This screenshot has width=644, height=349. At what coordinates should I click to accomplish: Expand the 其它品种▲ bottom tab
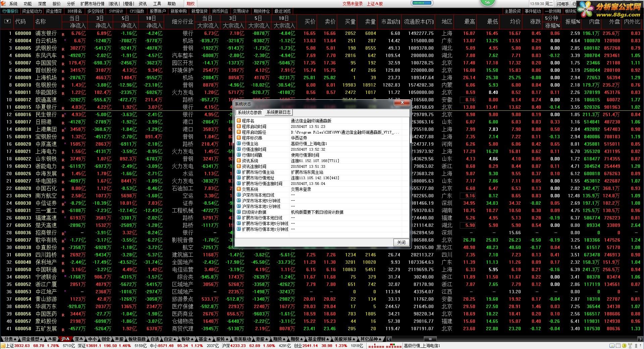[372, 339]
